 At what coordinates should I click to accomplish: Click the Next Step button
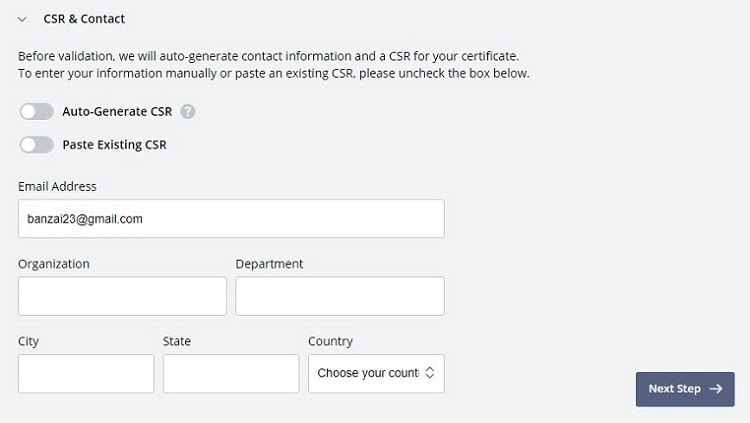click(685, 389)
